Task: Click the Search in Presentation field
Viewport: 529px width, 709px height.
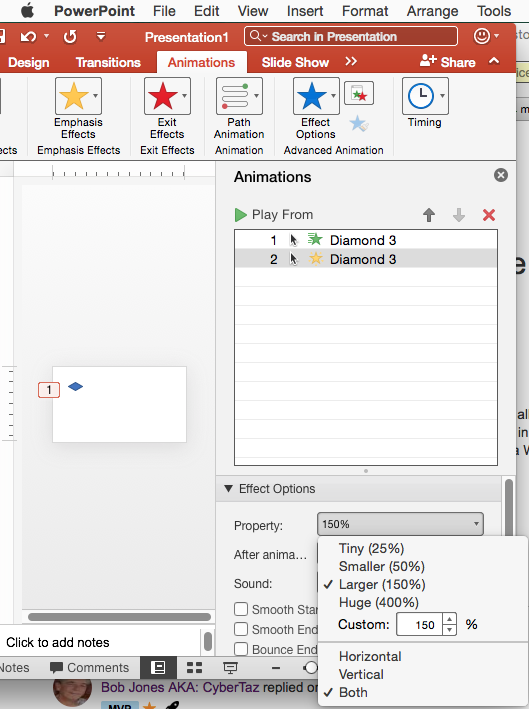Action: coord(351,36)
